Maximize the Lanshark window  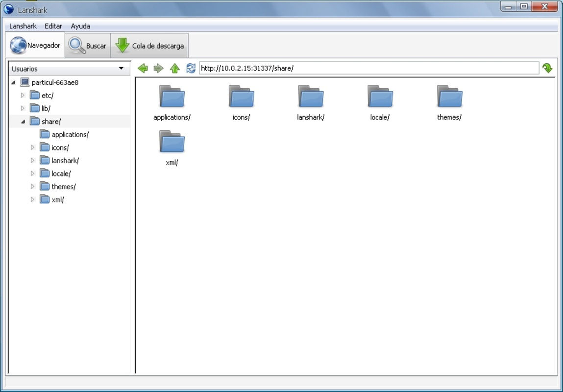coord(524,6)
